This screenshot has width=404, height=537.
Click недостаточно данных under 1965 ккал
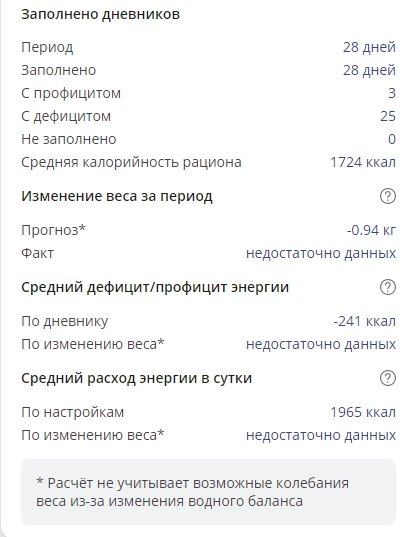point(321,435)
